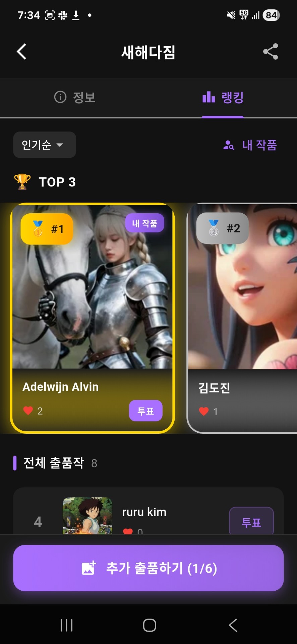Tap the #1 gold medal badge
The height and width of the screenshot is (644, 297).
click(47, 229)
